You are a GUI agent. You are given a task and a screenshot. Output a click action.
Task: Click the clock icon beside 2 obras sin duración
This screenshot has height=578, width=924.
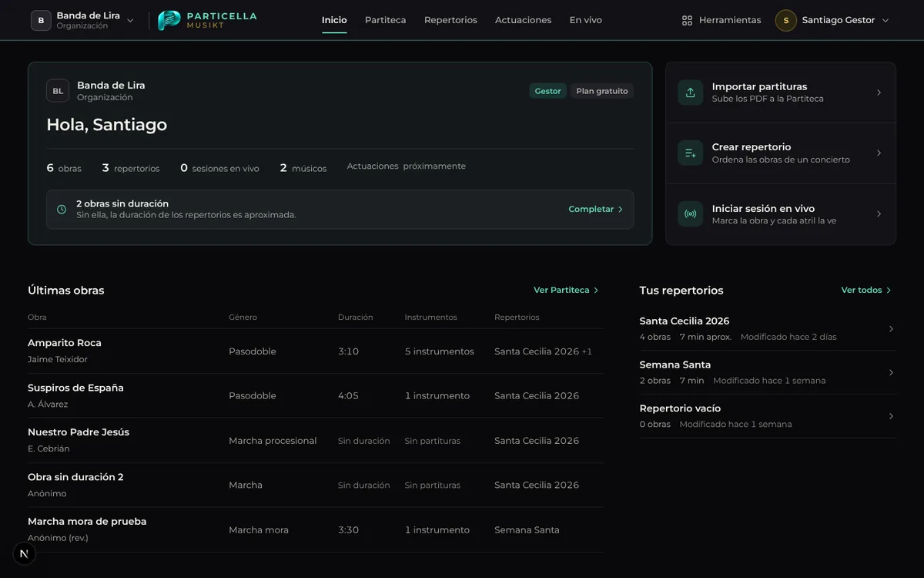point(62,210)
